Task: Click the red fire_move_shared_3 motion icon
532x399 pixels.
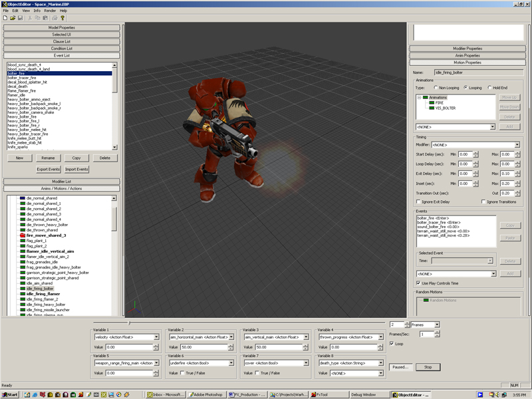Action: click(22, 235)
